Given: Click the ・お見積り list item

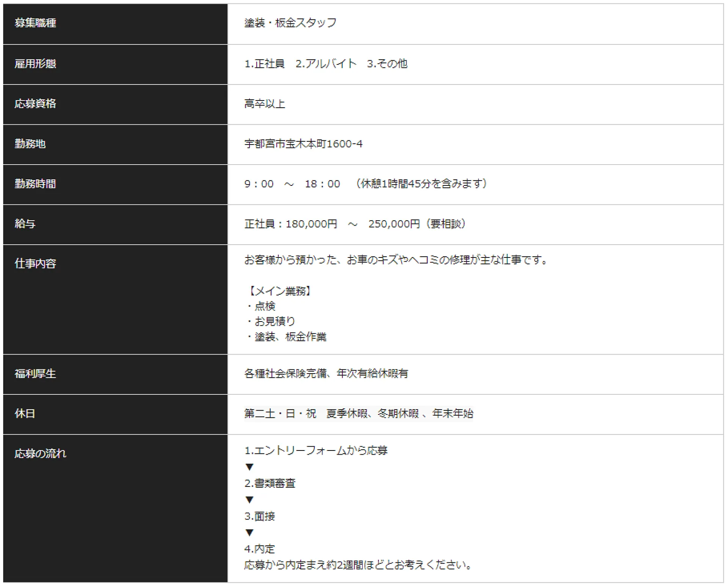Looking at the screenshot, I should pos(271,322).
